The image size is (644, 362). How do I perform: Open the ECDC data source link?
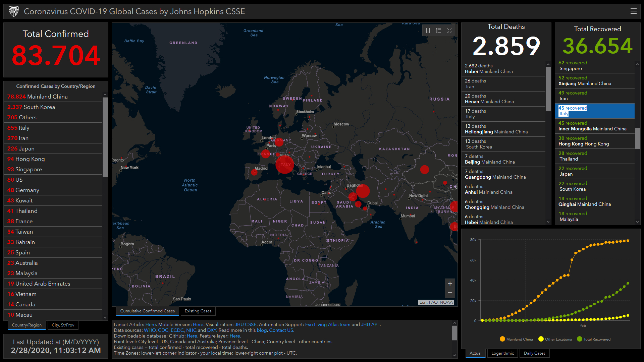click(x=177, y=330)
